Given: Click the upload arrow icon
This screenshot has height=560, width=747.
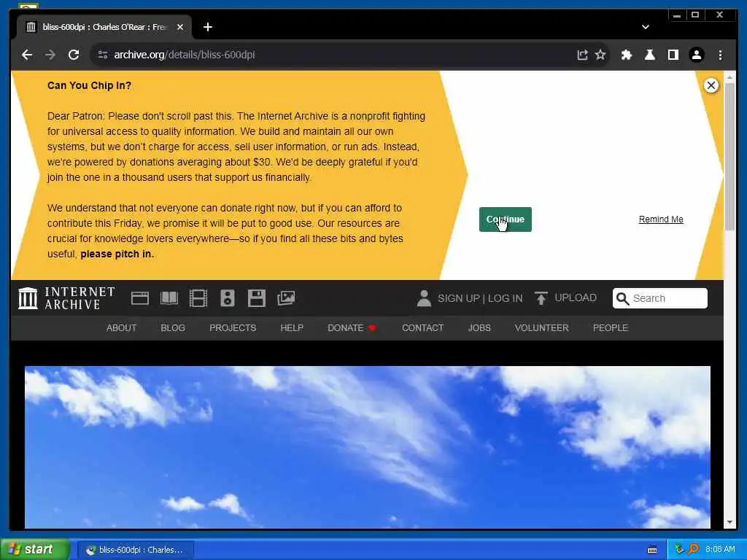Looking at the screenshot, I should (541, 298).
